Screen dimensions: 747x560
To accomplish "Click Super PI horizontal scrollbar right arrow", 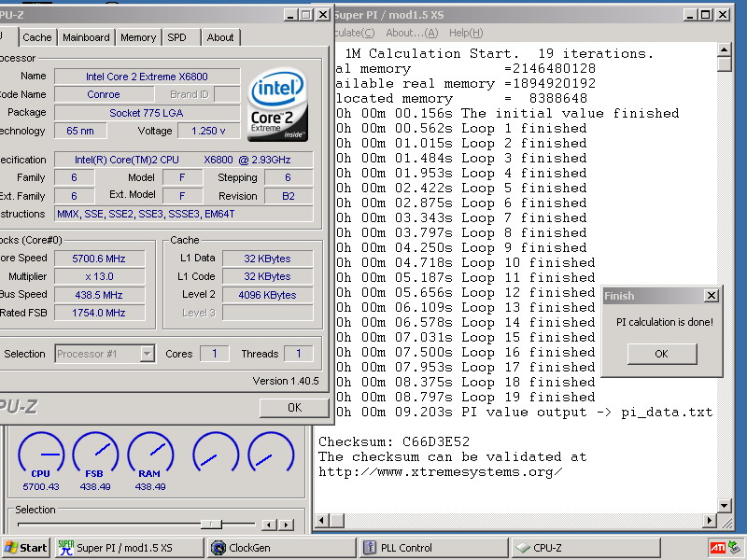I will coord(710,521).
